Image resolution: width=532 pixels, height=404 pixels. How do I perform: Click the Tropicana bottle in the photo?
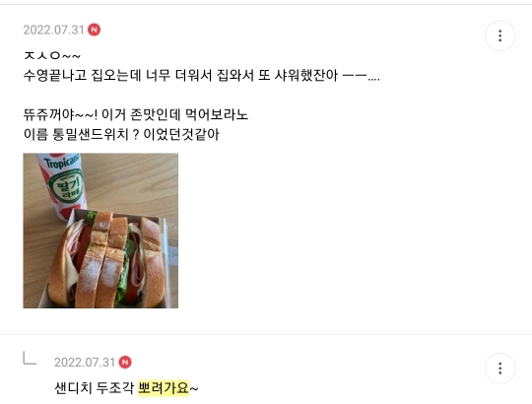(x=62, y=186)
